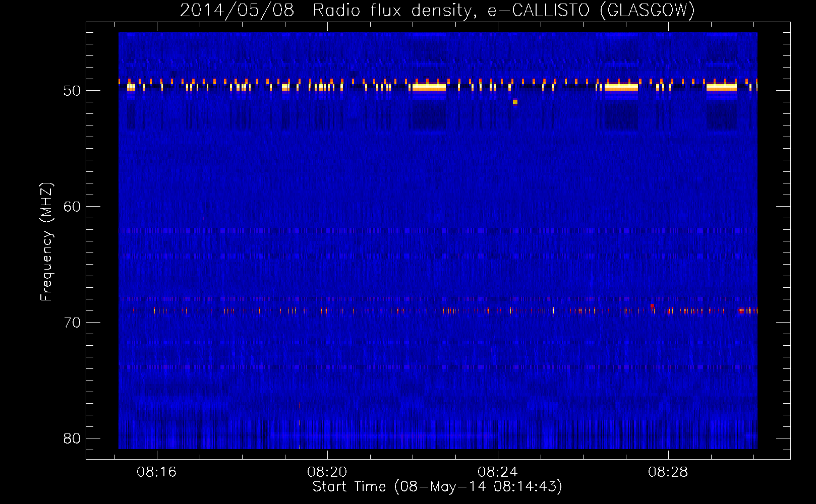Click the 08:16 time tick label
The width and height of the screenshot is (816, 504).
click(x=157, y=472)
